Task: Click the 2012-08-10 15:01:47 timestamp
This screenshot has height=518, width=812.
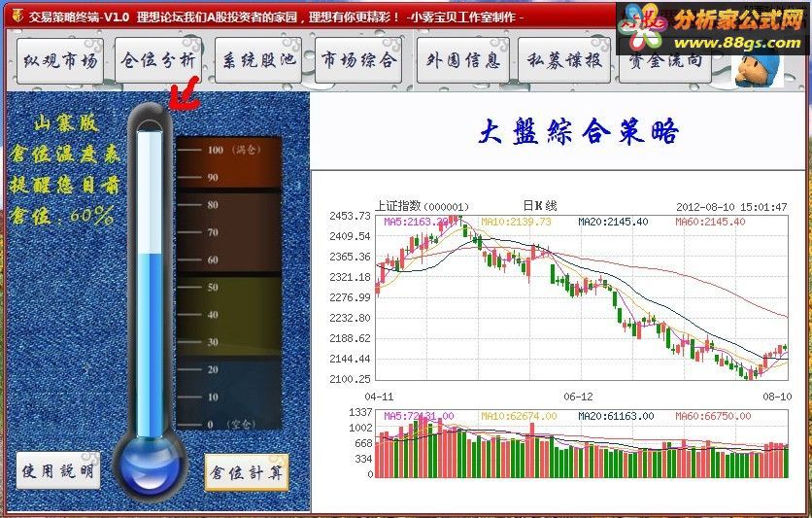Action: [x=731, y=207]
